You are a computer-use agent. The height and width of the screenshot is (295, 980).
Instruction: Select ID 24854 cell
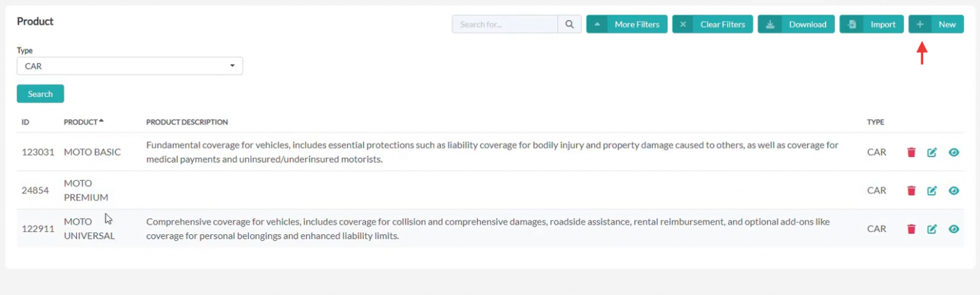coord(35,190)
